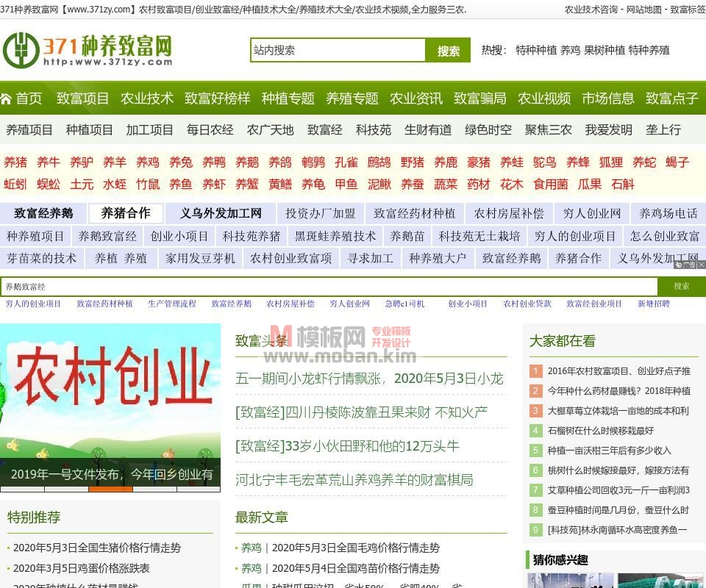Open the 养殖专题 nav item
The height and width of the screenshot is (588, 706).
(352, 98)
